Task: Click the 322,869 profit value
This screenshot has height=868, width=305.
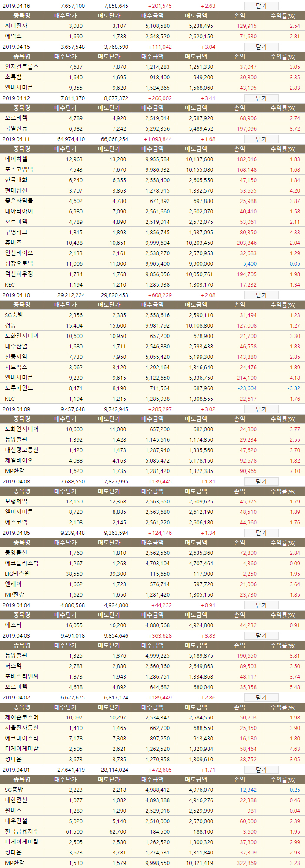Action: (x=247, y=863)
